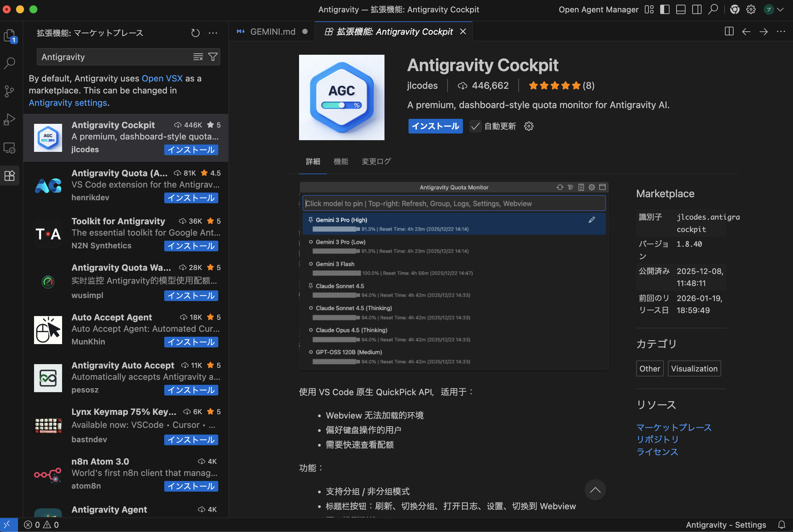The height and width of the screenshot is (532, 793).
Task: Open the extensions view more actions menu
Action: click(213, 33)
